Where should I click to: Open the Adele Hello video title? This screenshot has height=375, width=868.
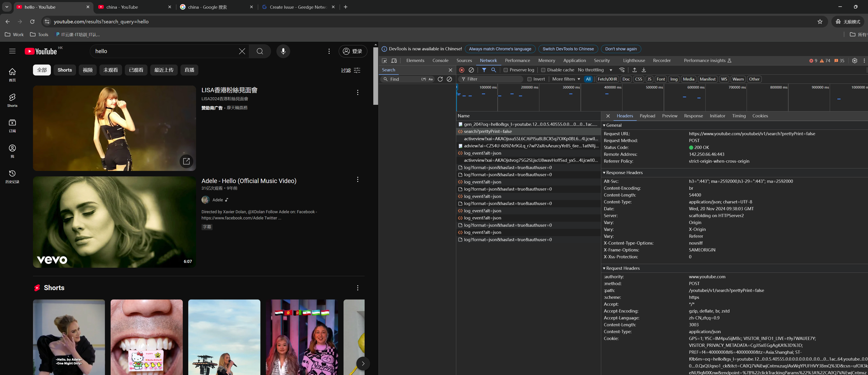pos(249,181)
